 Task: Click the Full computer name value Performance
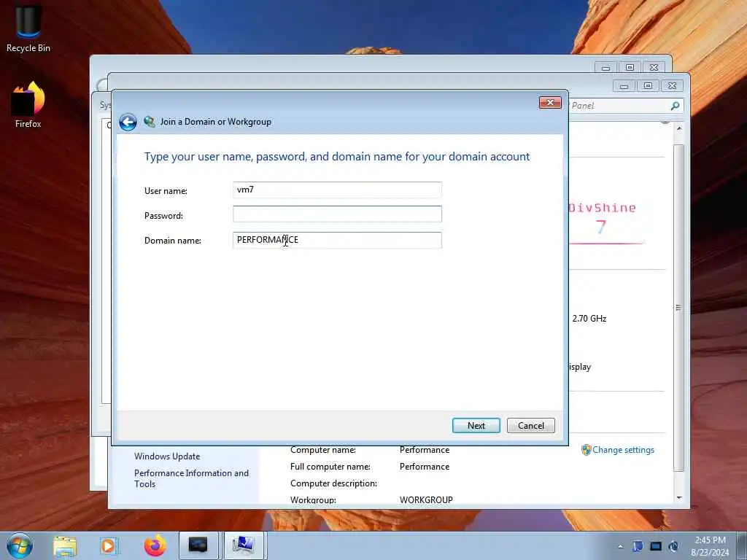425,467
